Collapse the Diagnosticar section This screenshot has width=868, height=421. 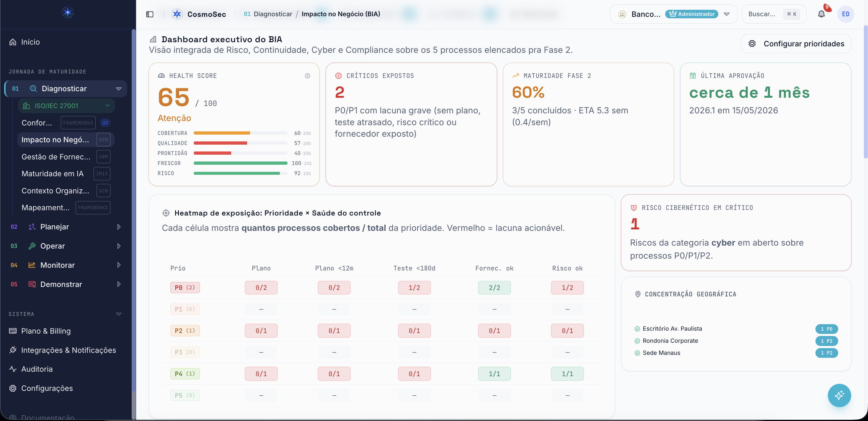click(119, 89)
